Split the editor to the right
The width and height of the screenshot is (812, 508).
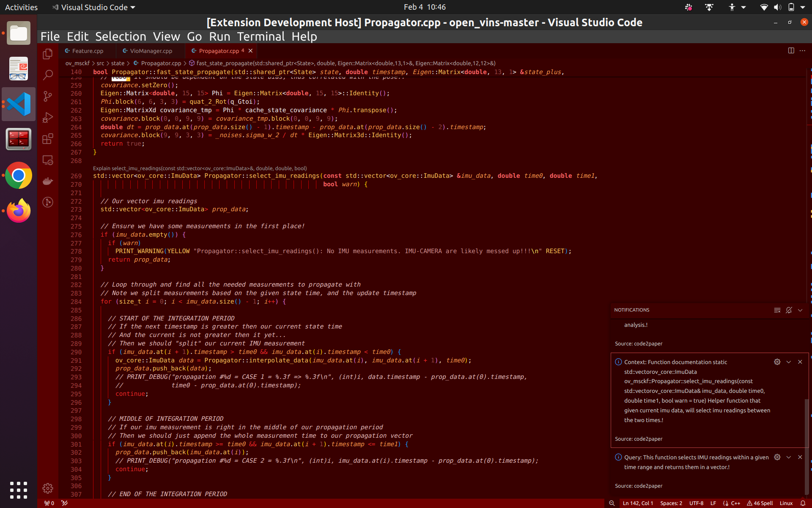(791, 50)
